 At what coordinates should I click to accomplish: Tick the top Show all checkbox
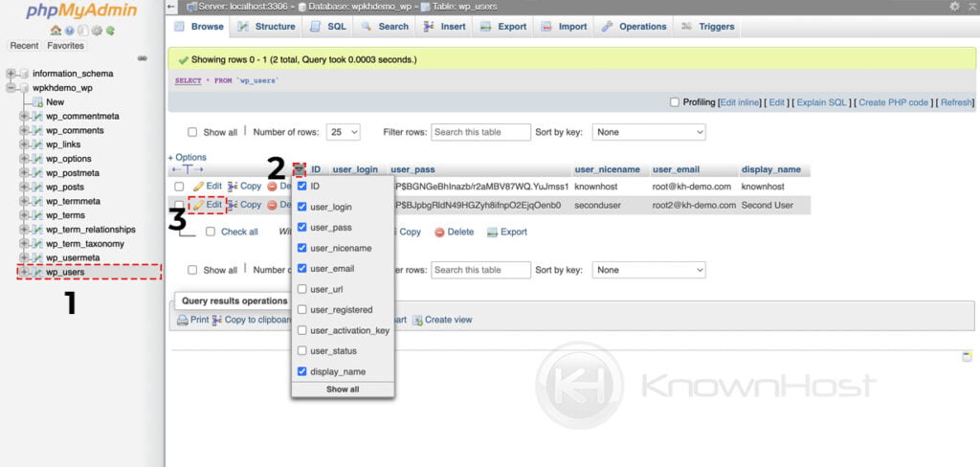(192, 132)
